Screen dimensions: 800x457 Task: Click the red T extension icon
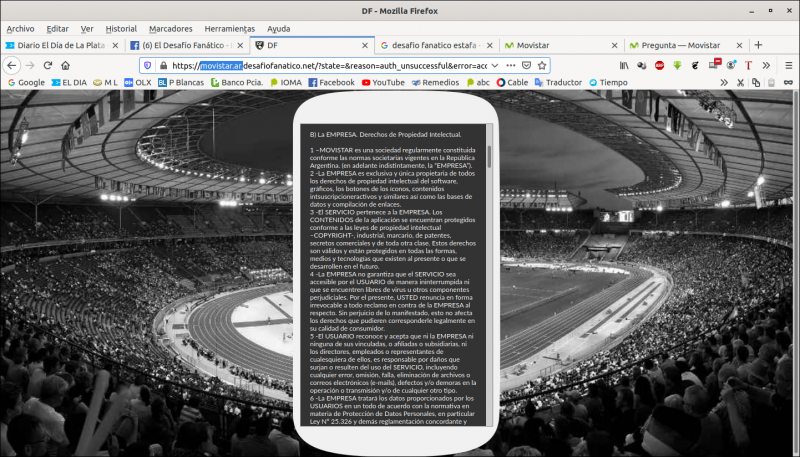(748, 65)
